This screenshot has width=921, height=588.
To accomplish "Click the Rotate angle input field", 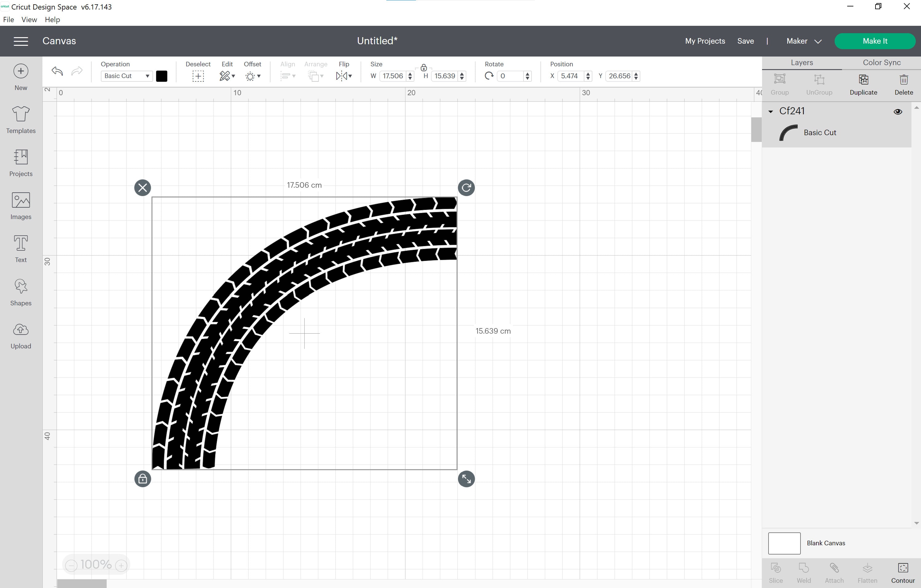I will tap(510, 76).
